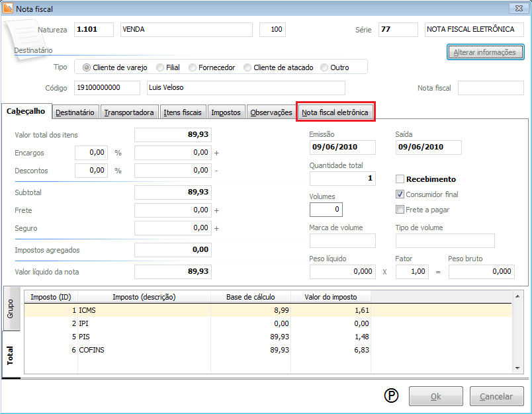Click the Nota fiscal window title icon

tap(7, 9)
